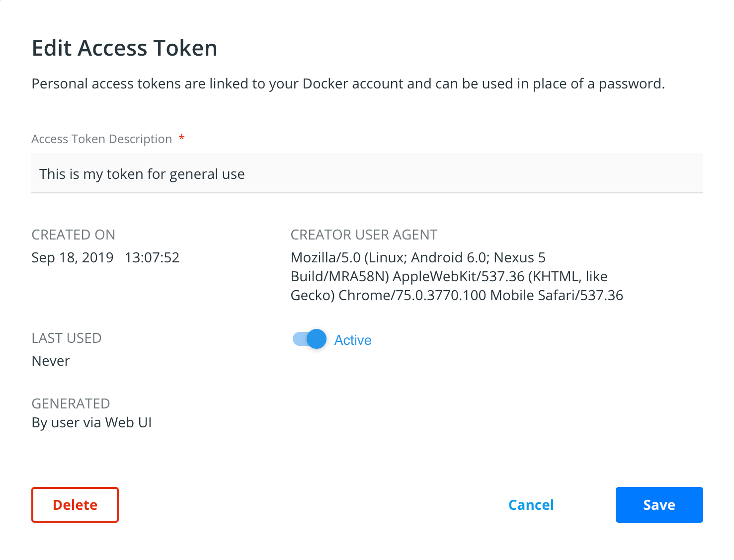The image size is (734, 560).
Task: Disable the Active token toggle switch
Action: coord(310,339)
